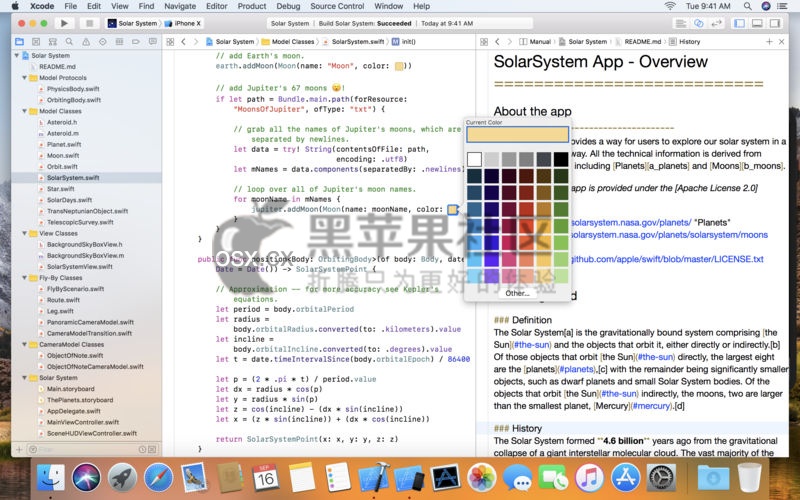
Task: Pick the white swatch in color picker
Action: [x=474, y=159]
